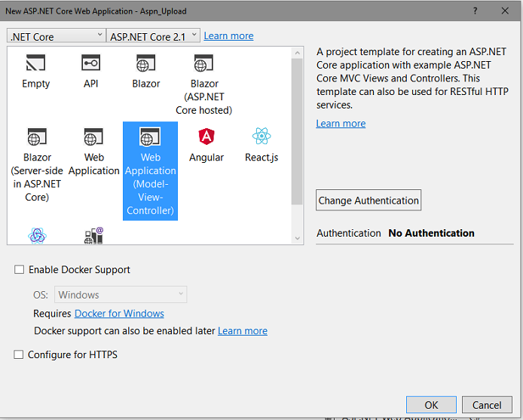Image resolution: width=523 pixels, height=420 pixels.
Task: Open Learn more link under template description
Action: (341, 124)
